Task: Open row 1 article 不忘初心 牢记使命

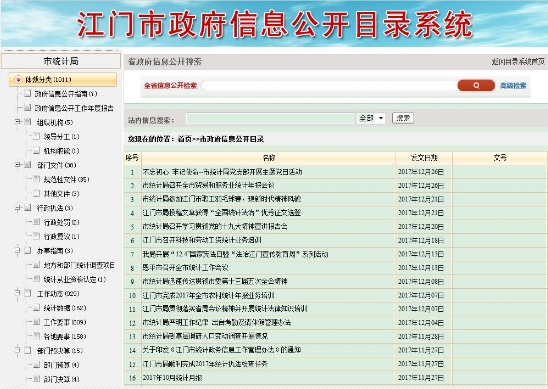Action: (x=222, y=172)
